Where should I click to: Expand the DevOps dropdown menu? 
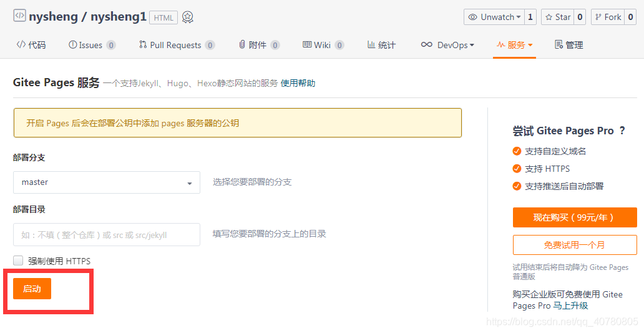447,45
